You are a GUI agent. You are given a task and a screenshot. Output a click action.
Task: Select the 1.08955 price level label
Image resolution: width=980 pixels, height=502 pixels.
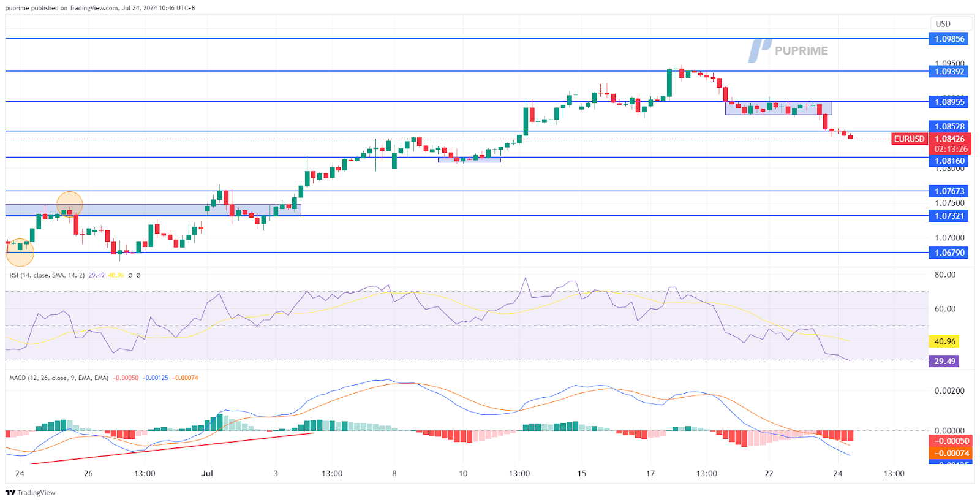coord(949,102)
